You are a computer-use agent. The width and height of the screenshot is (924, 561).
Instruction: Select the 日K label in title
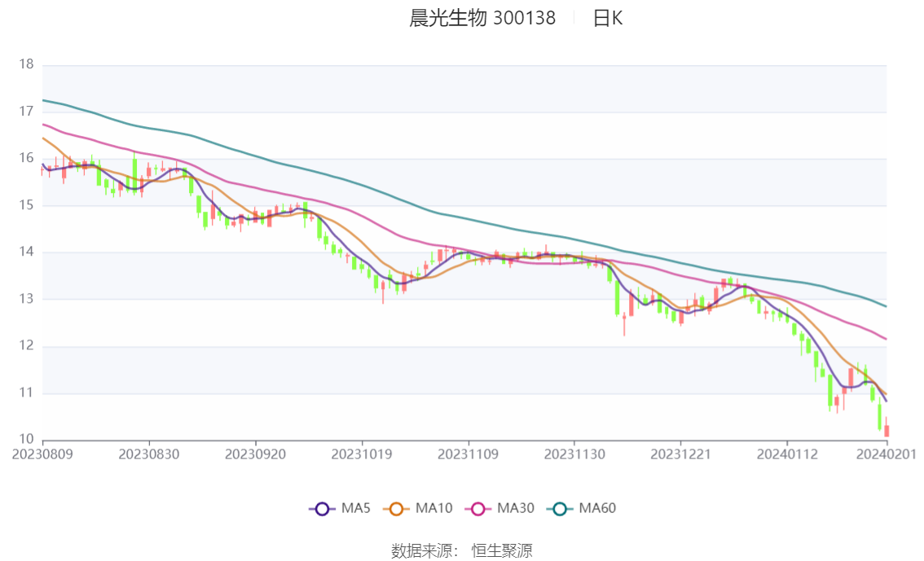tap(608, 19)
